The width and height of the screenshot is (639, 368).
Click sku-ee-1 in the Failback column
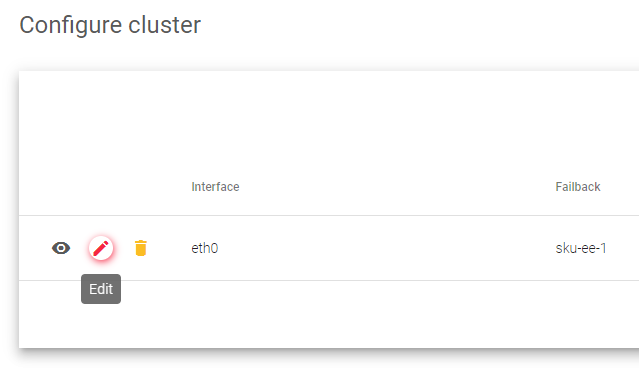click(x=581, y=248)
